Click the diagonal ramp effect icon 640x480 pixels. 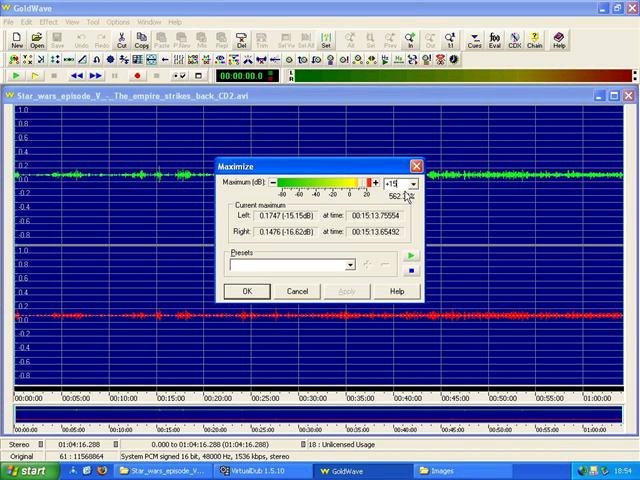pos(82,60)
